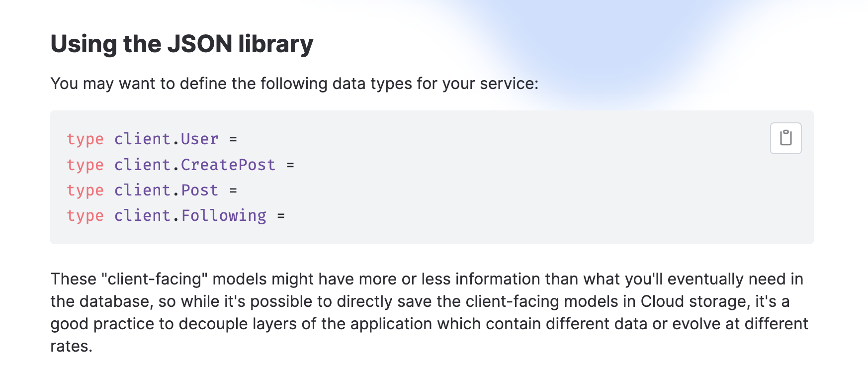Click the "type" keyword before client.Post
Viewport: 868px width, 375px height.
(x=86, y=190)
